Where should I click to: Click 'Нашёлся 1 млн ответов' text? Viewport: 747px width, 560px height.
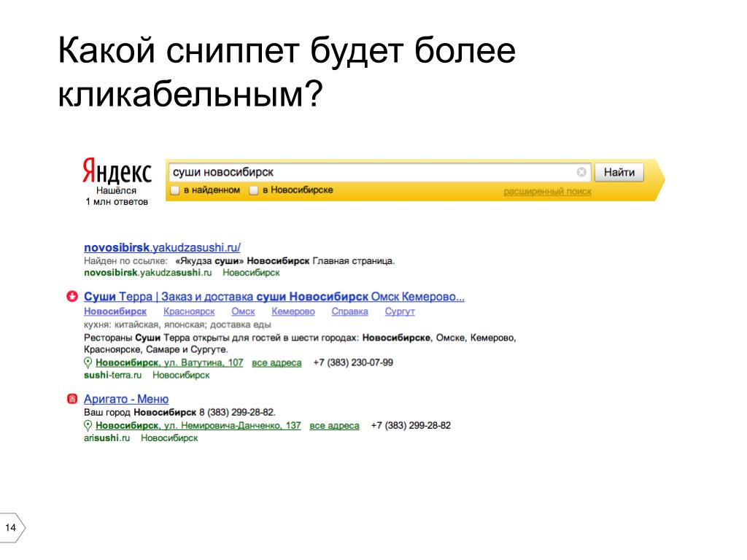tap(117, 196)
